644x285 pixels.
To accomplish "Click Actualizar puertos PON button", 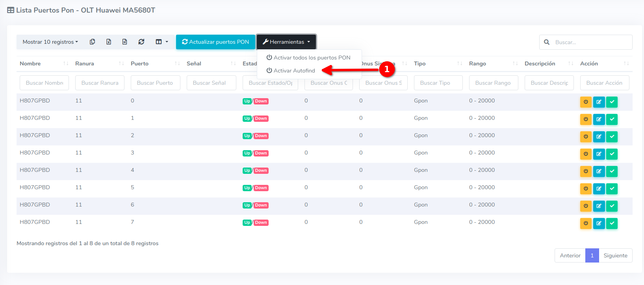I will [215, 42].
